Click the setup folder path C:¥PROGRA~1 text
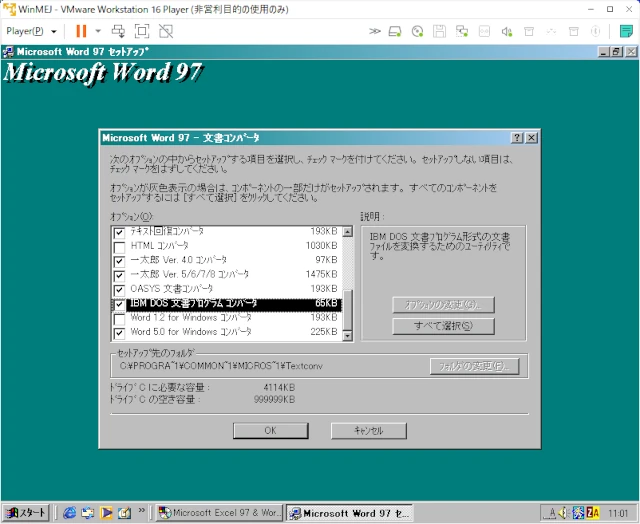640x524 pixels. (221, 366)
